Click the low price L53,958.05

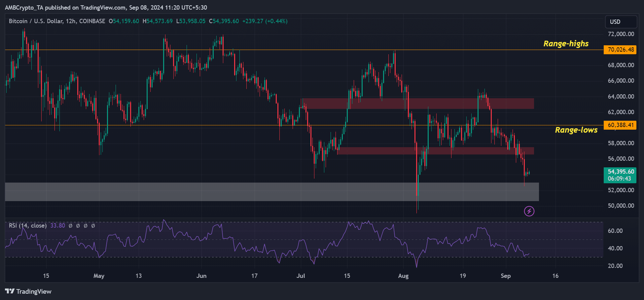click(191, 21)
